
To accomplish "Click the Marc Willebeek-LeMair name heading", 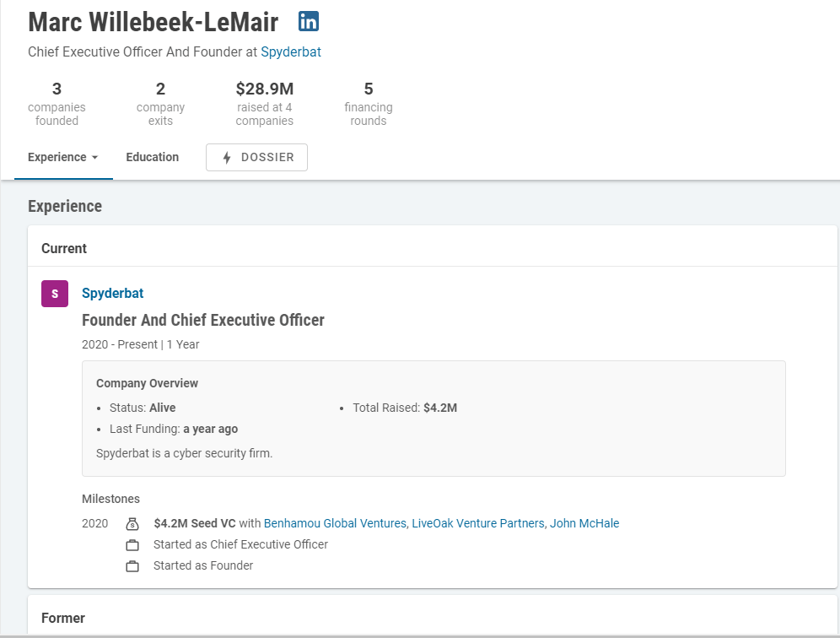I will (x=153, y=22).
